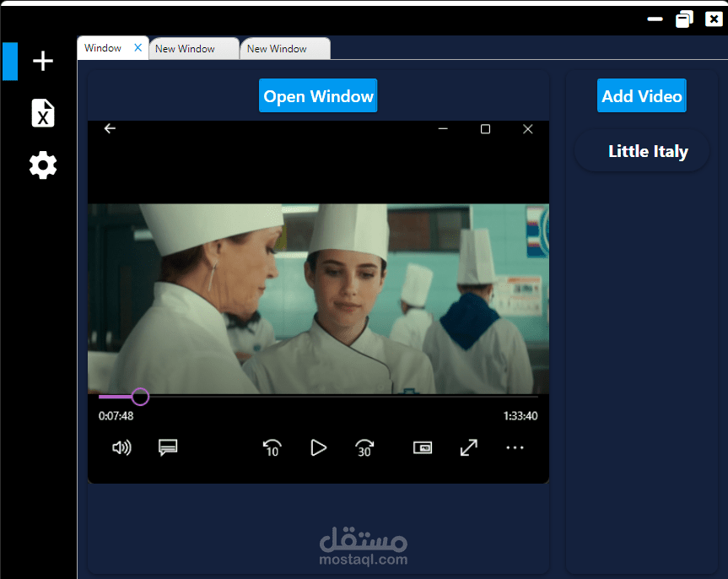728x579 pixels.
Task: Open the Excel file icon in sidebar
Action: coord(43,113)
